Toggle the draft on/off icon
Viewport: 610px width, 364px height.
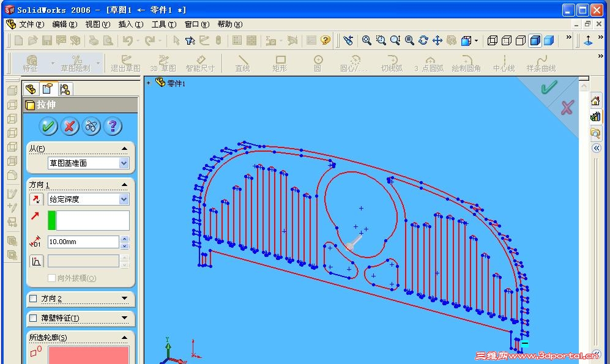36,261
